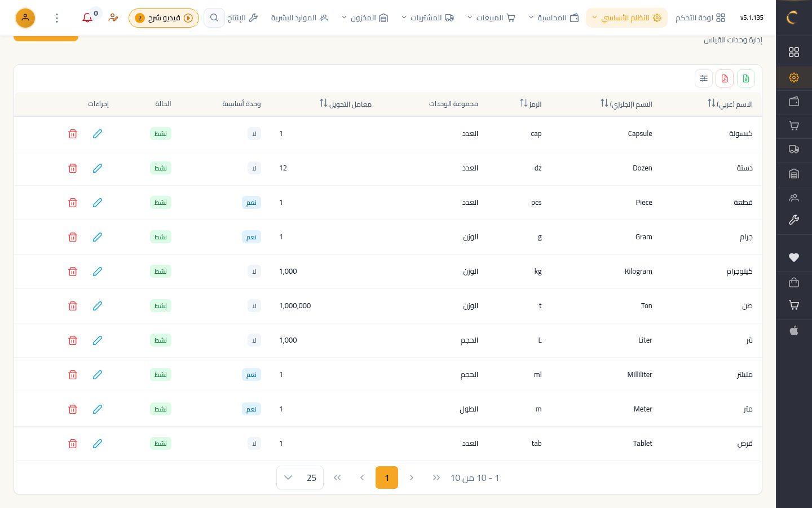The image size is (812, 508).
Task: Delete the Kilogram unit row
Action: [x=73, y=271]
